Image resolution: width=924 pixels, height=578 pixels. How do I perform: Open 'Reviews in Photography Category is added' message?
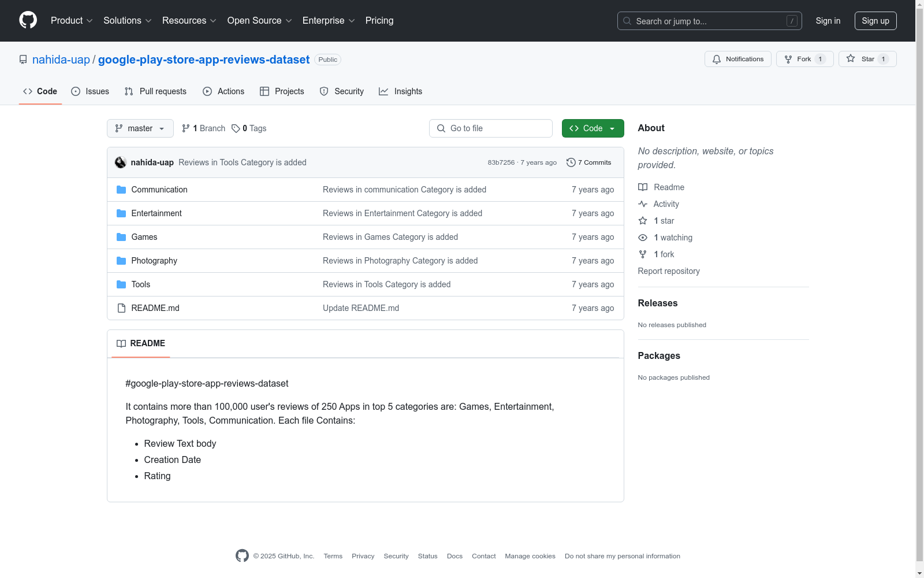pyautogui.click(x=400, y=261)
